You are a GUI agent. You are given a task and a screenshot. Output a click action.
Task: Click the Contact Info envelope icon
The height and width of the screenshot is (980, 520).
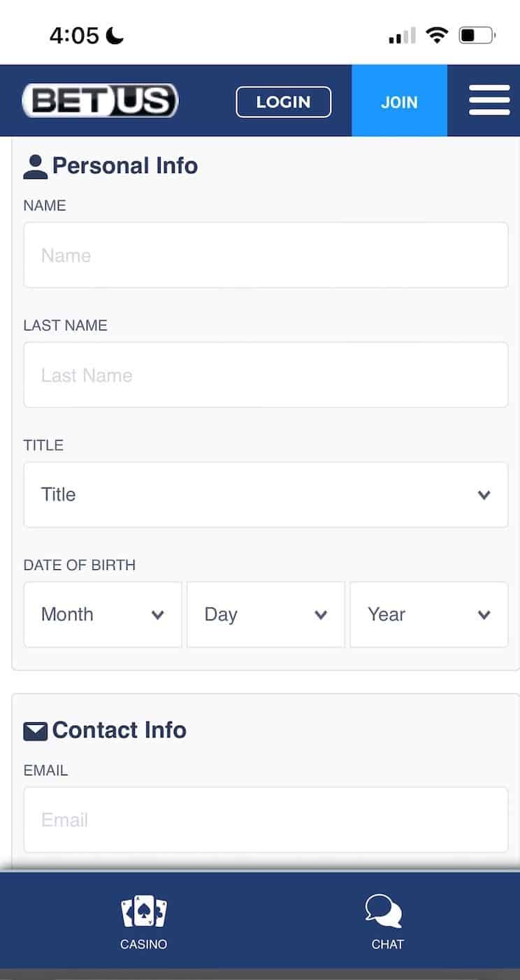tap(36, 729)
